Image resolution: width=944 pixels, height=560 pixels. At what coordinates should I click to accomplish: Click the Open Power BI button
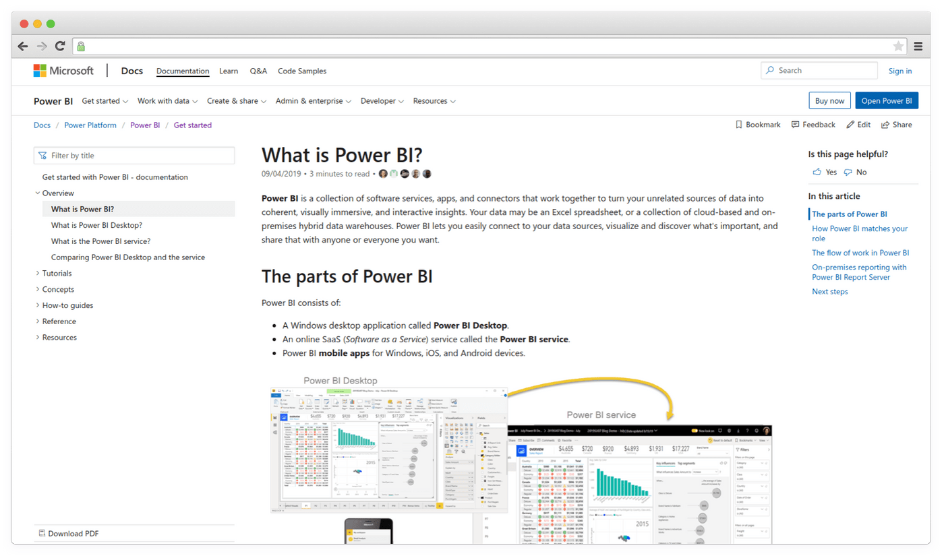887,101
